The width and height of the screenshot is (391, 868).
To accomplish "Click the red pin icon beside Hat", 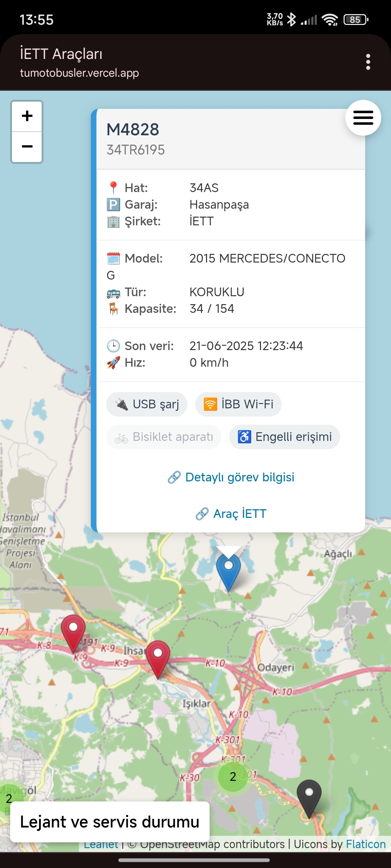I will click(x=113, y=188).
